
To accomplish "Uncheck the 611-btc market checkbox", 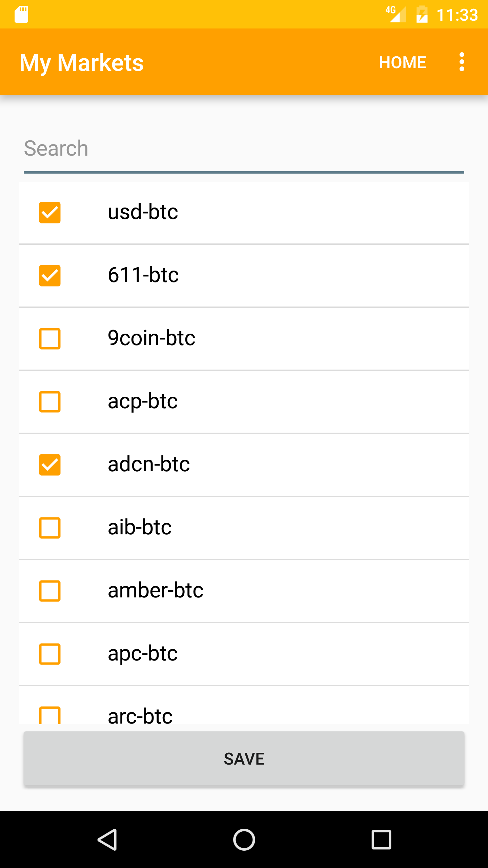I will (x=50, y=276).
